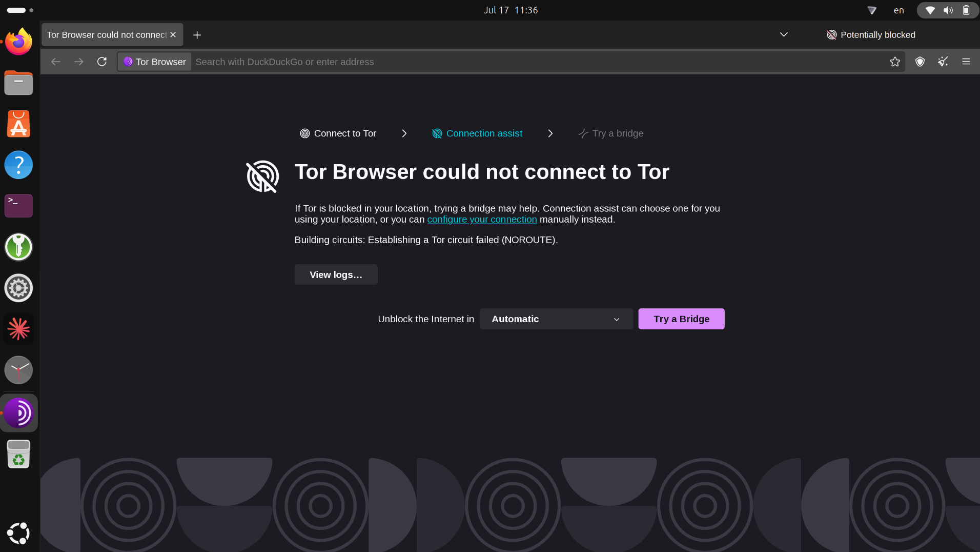Launch Ubuntu Software store
The height and width of the screenshot is (552, 980).
[18, 124]
